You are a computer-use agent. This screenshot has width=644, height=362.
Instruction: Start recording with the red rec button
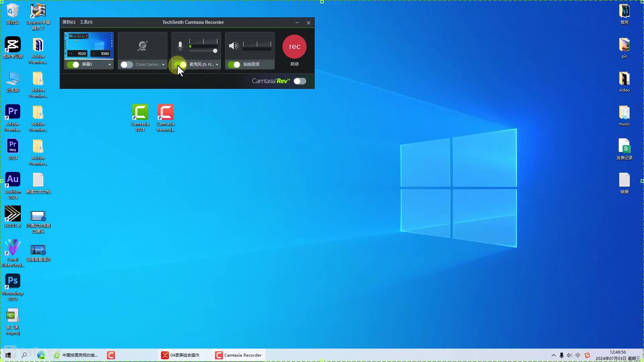[x=294, y=47]
